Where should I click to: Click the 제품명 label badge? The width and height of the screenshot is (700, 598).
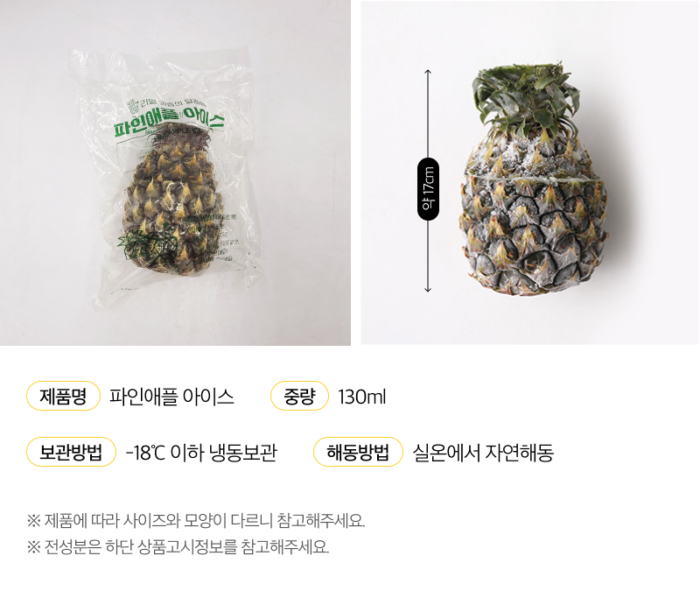63,396
